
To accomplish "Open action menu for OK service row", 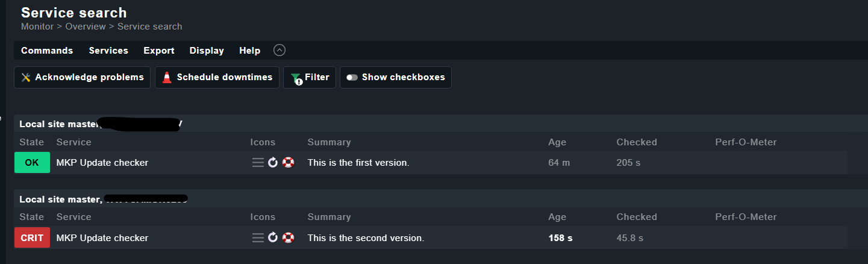I will coord(258,163).
